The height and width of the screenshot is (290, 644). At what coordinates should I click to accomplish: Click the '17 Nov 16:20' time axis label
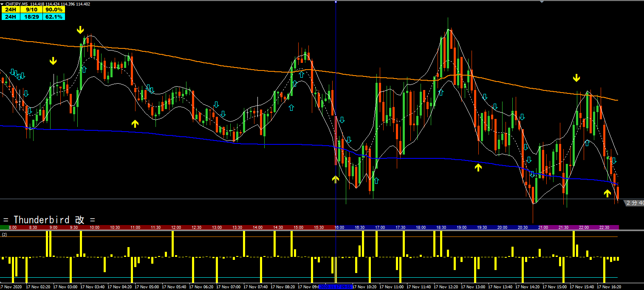[x=610, y=287]
